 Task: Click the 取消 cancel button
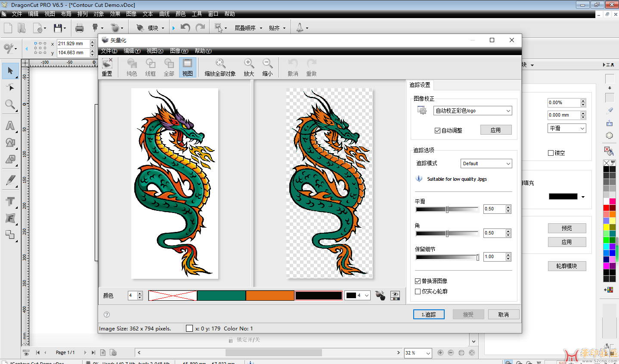[x=503, y=315]
